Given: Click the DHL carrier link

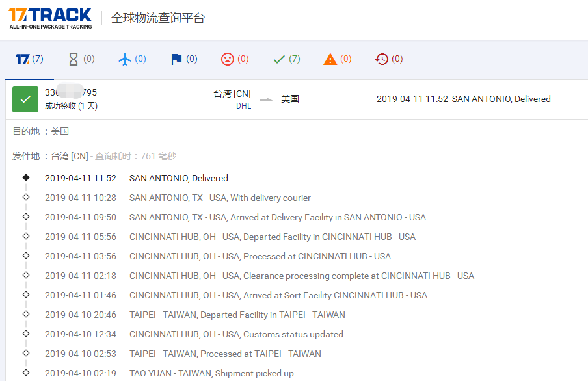Looking at the screenshot, I should (243, 105).
